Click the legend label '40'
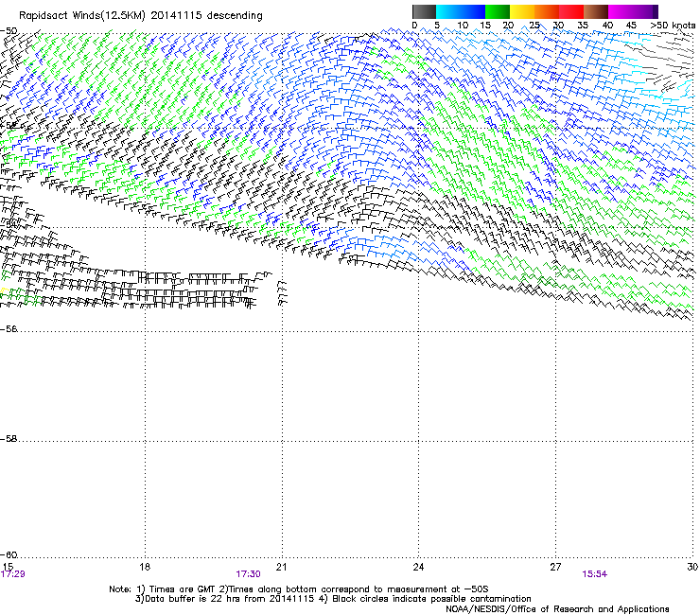This screenshot has width=700, height=615. pos(607,26)
